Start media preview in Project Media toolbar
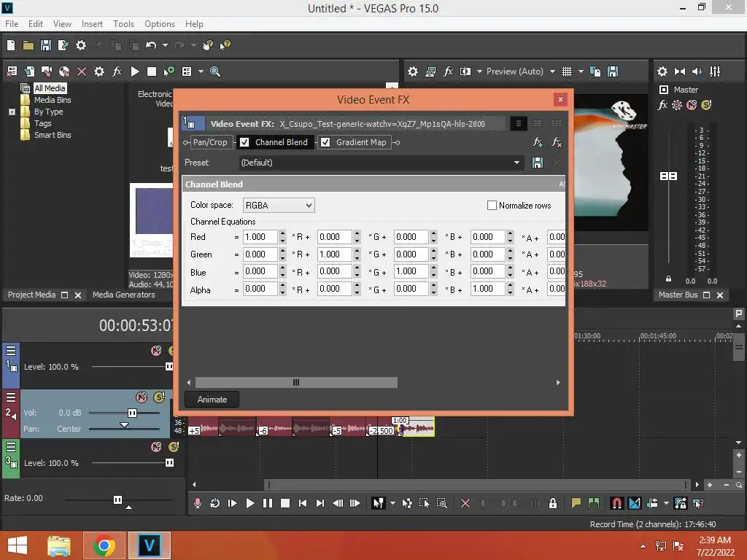This screenshot has width=747, height=560. 135,71
